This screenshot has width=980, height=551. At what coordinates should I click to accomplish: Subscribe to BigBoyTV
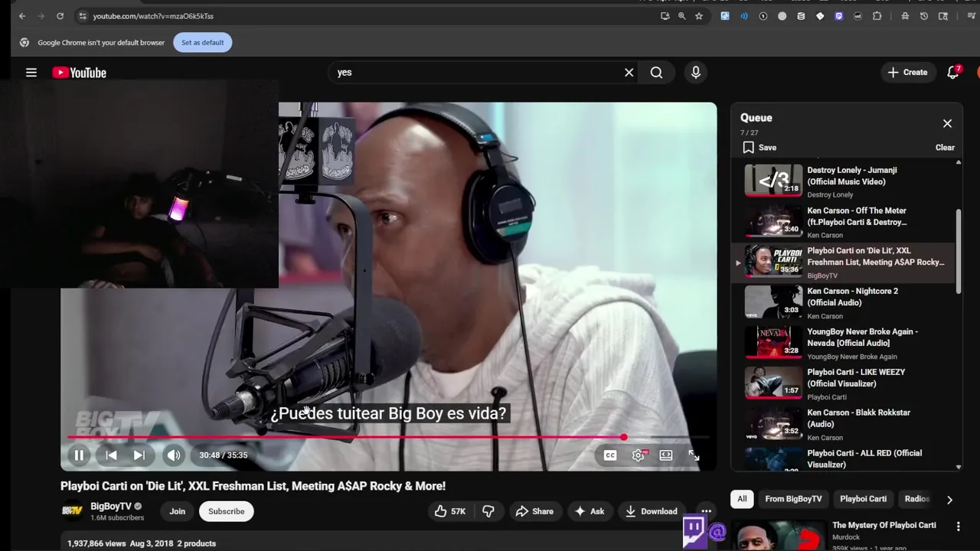[x=226, y=511]
